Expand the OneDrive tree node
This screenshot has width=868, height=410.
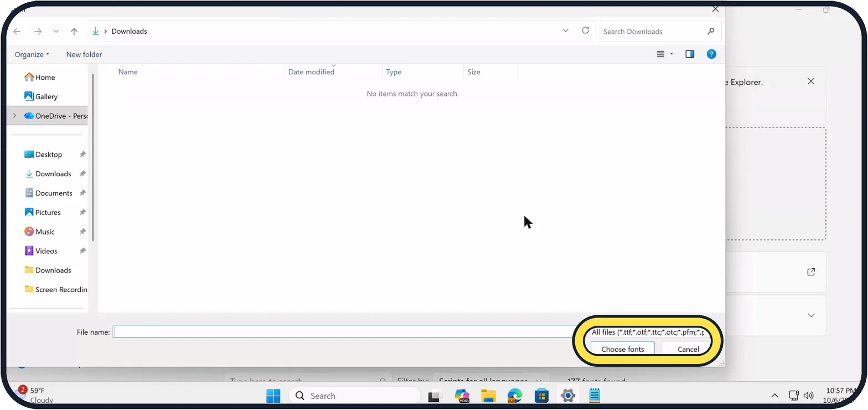coord(14,116)
